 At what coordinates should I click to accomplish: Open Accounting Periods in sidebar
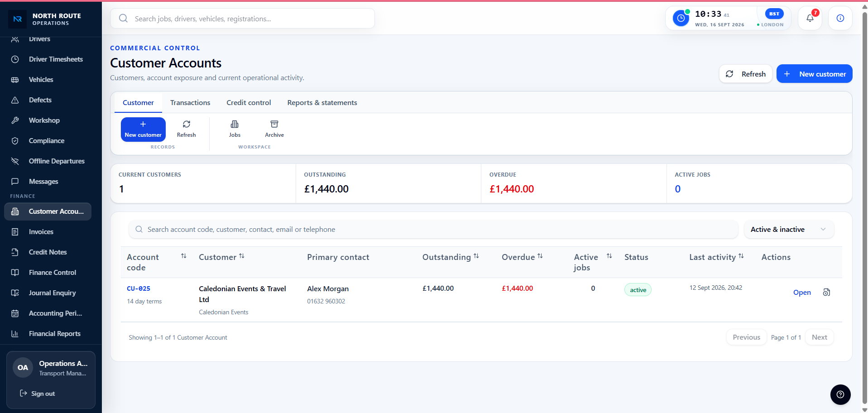point(48,313)
